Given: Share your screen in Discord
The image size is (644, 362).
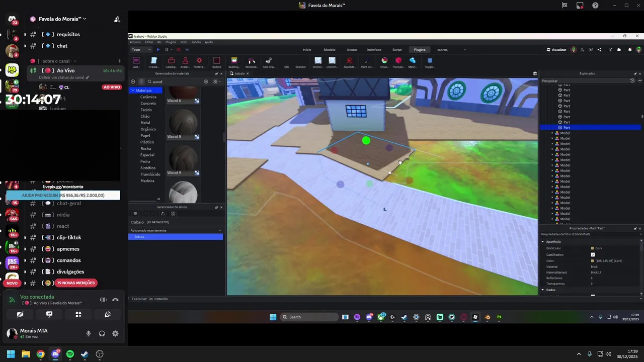Looking at the screenshot, I should [49, 314].
